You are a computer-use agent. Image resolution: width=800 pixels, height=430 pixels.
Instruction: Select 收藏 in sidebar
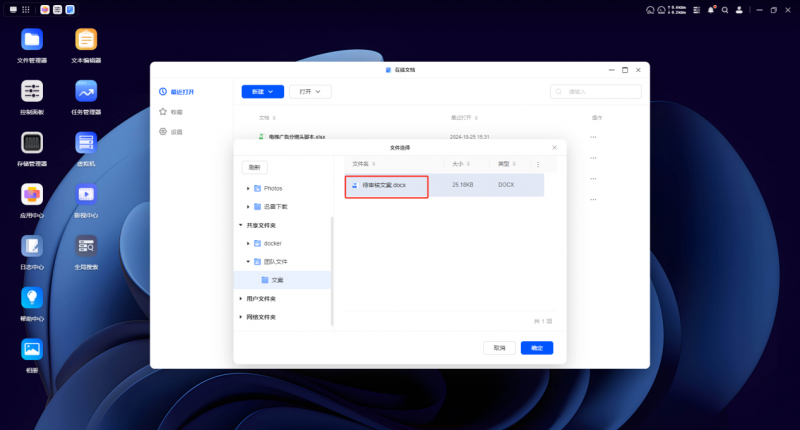click(171, 112)
